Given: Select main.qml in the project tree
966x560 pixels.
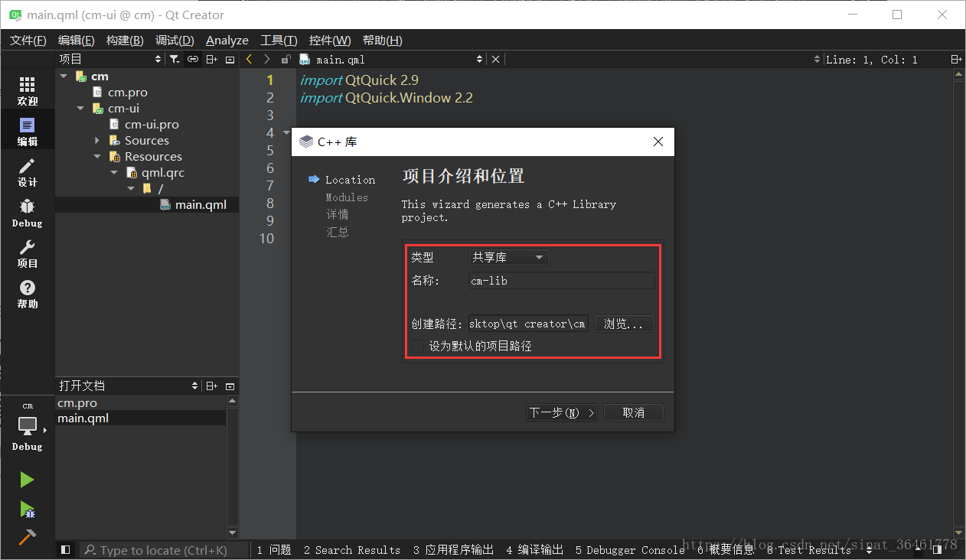Looking at the screenshot, I should coord(201,205).
